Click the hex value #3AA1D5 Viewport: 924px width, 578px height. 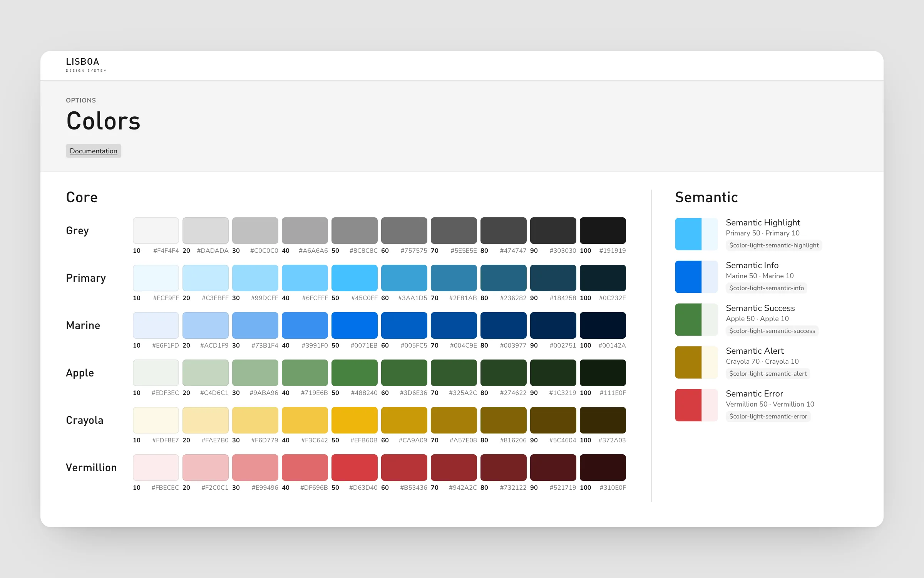(412, 298)
